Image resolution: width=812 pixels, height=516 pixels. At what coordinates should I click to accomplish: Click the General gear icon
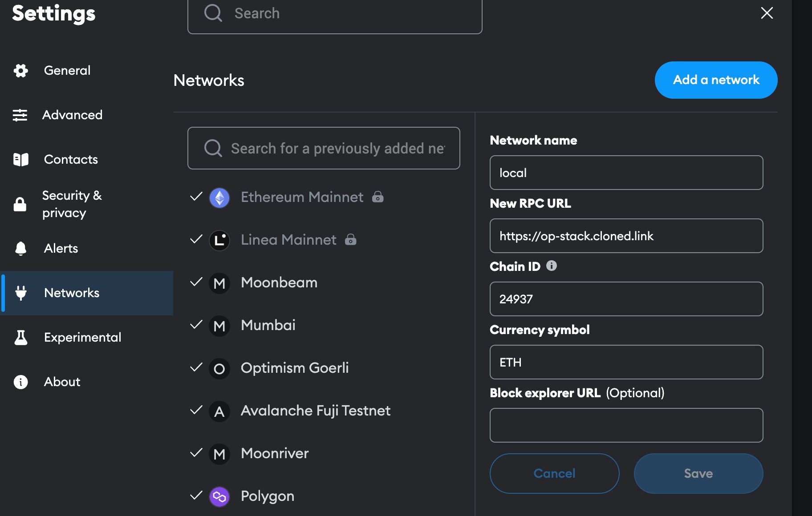click(20, 70)
